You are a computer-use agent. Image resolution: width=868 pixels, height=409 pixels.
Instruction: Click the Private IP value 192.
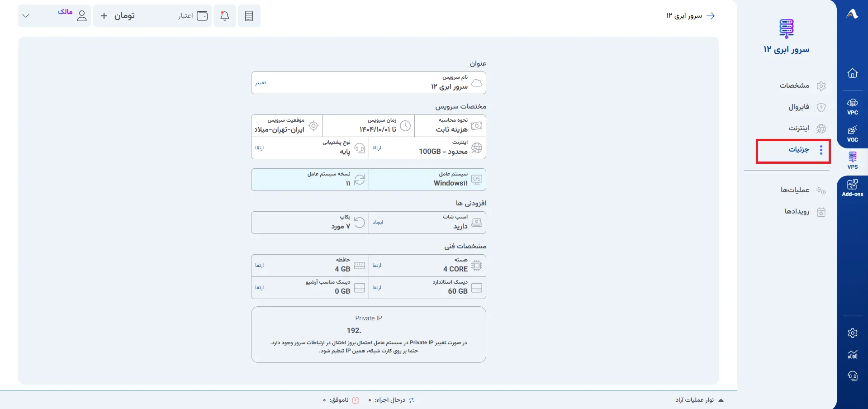354,331
